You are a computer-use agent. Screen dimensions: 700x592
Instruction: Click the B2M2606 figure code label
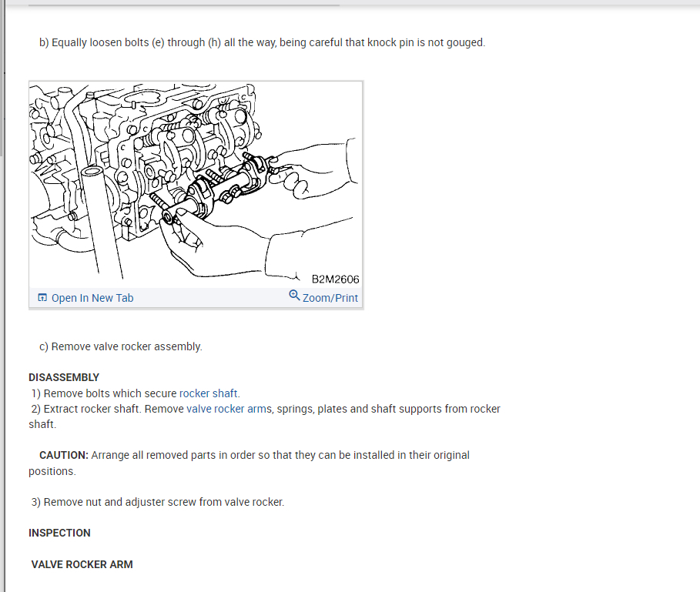[x=335, y=279]
